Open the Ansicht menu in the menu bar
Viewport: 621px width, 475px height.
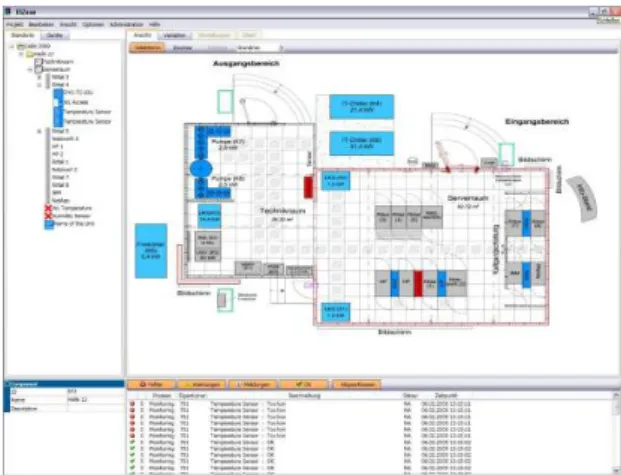point(68,25)
